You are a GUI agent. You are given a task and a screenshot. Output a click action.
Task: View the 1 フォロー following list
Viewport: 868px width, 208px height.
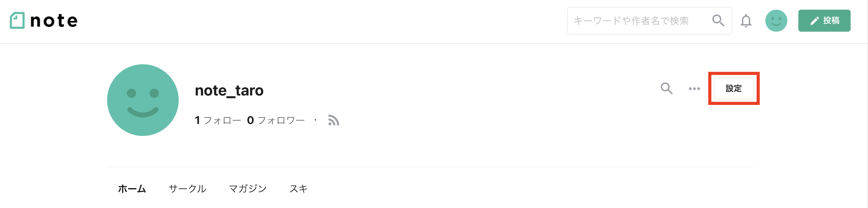(218, 120)
